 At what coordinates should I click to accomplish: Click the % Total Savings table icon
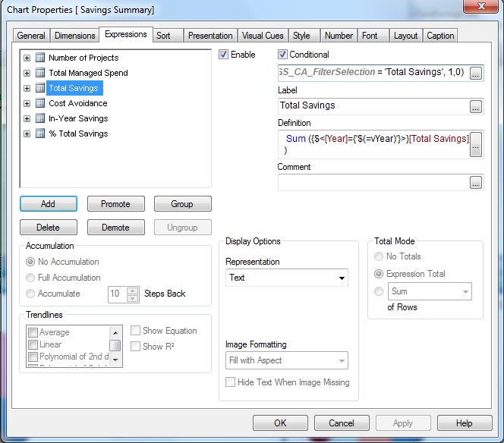40,134
